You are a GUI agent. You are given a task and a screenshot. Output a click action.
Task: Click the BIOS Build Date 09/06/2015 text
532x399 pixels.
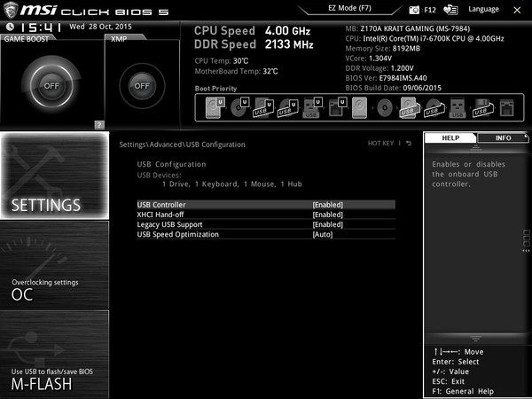[x=393, y=88]
